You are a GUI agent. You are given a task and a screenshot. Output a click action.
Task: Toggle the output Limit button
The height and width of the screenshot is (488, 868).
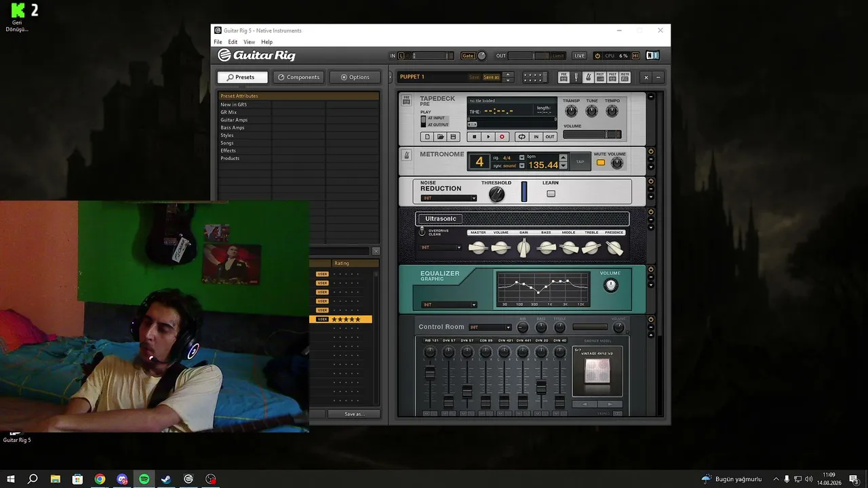(558, 56)
